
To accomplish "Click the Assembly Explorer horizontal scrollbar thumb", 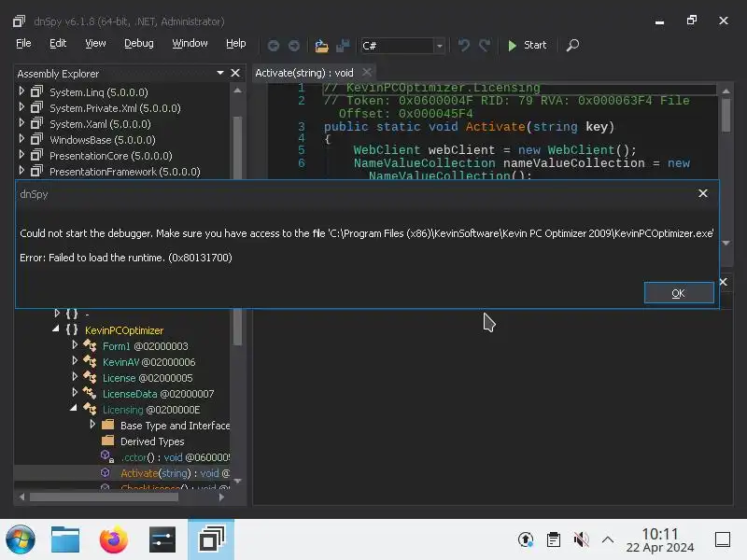I will click(104, 497).
